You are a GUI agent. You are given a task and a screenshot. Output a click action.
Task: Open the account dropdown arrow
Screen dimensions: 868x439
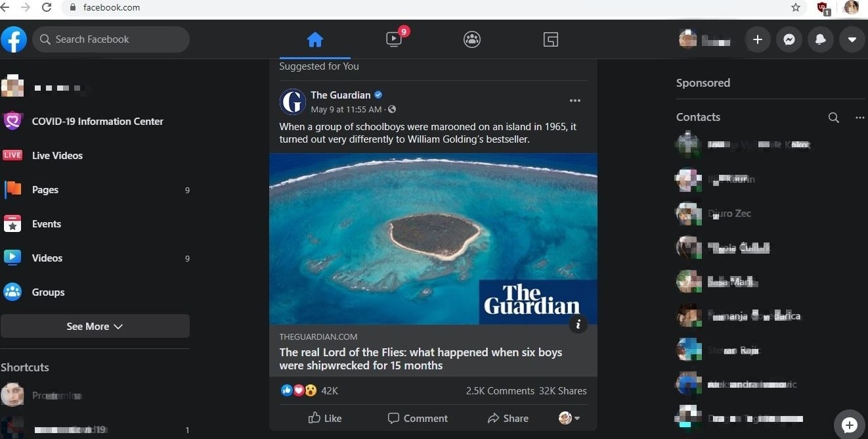tap(852, 39)
